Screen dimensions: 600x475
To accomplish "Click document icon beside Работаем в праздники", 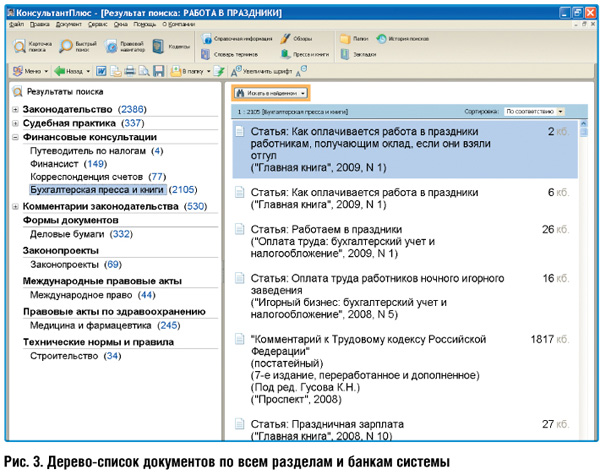I will click(x=240, y=229).
